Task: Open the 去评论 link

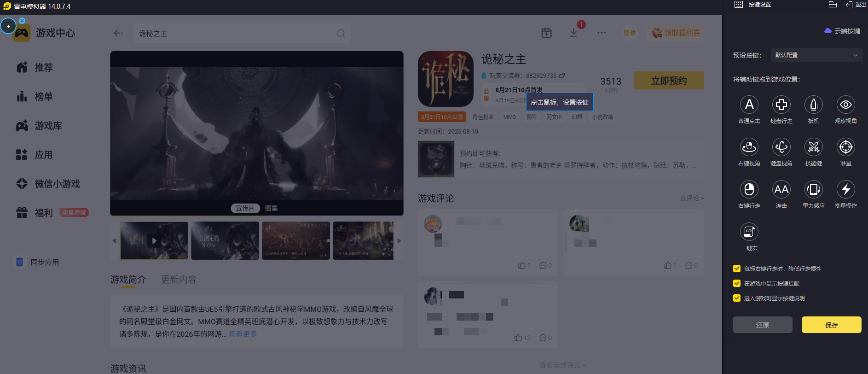Action: coord(692,198)
